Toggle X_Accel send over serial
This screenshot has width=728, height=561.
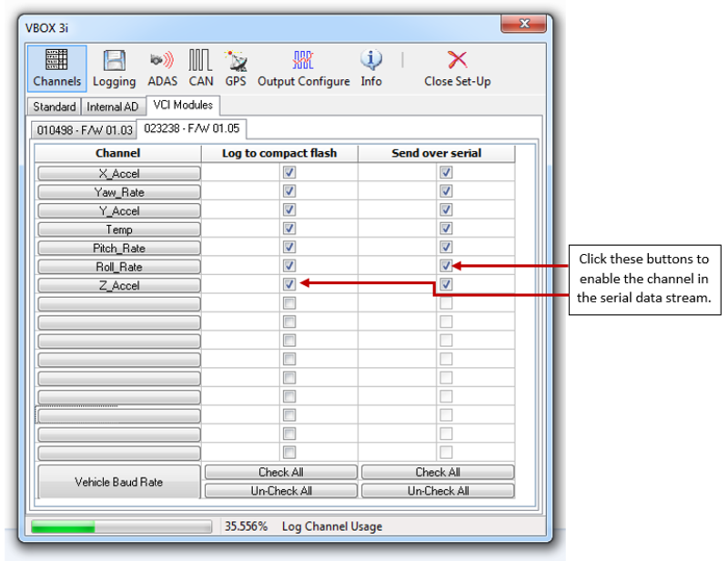click(446, 172)
